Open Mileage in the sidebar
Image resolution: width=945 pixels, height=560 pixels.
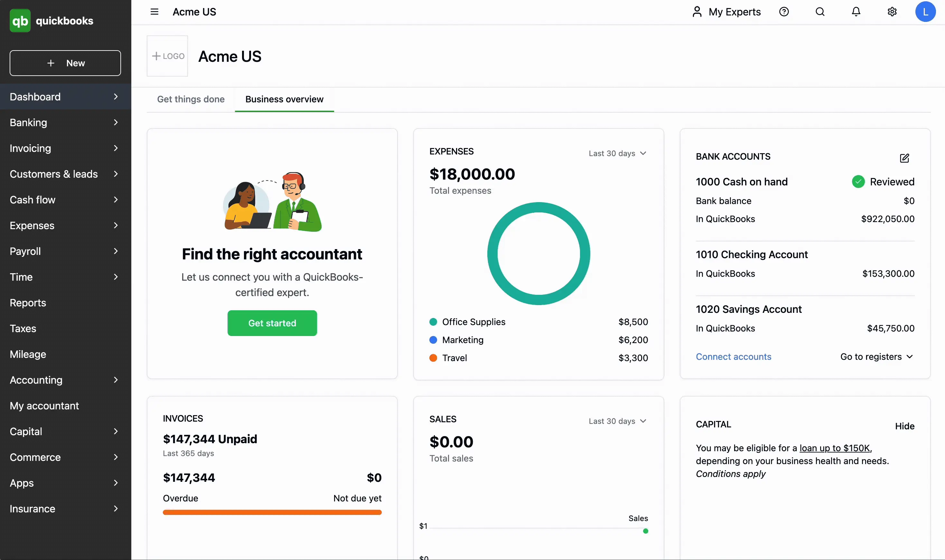point(66,354)
